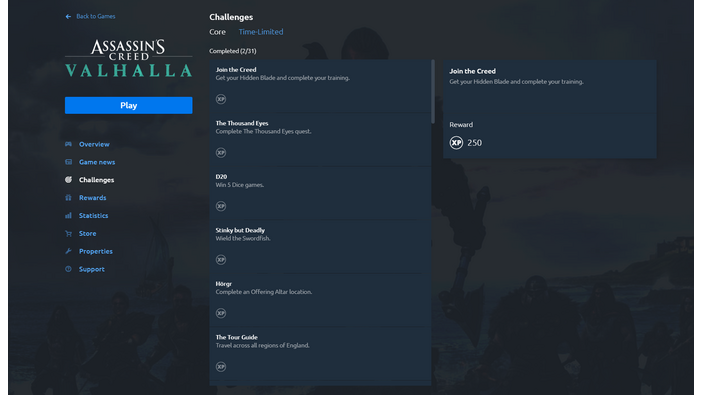Select 'The Tour Guide' challenge title
This screenshot has width=702, height=395.
236,337
